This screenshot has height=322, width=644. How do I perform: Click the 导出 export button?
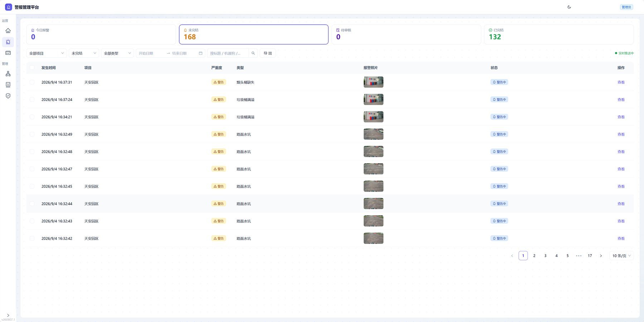coord(268,53)
